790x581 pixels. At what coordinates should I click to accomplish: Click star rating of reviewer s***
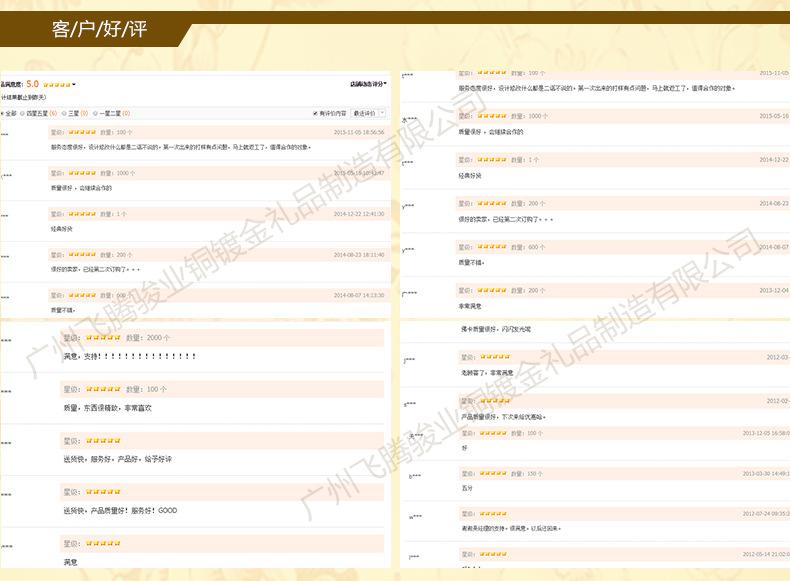pos(495,401)
